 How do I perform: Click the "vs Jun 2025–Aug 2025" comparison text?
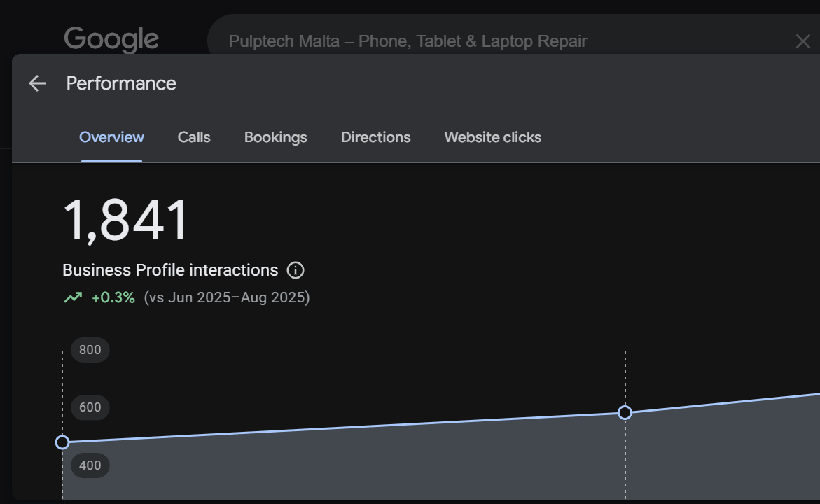(x=227, y=297)
